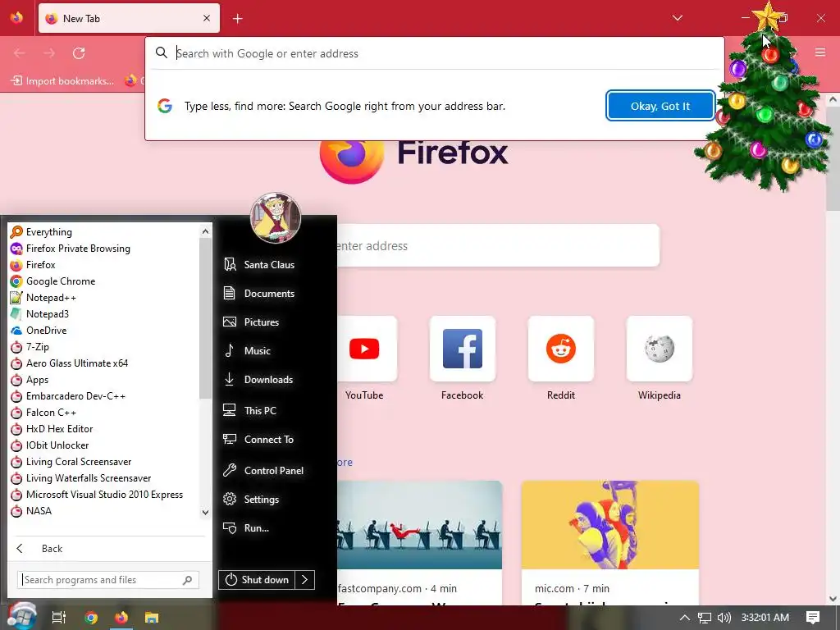Open the fastcompany.com article card

[419, 543]
